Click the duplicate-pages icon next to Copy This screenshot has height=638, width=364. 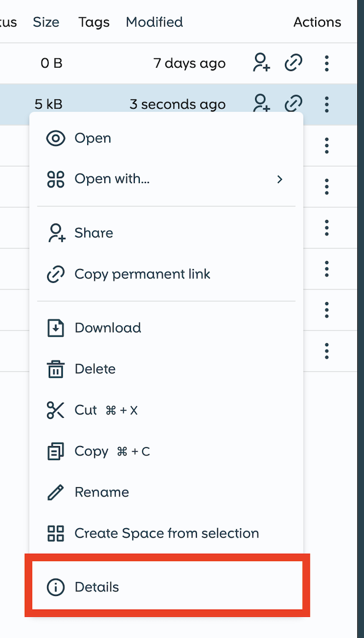point(55,451)
